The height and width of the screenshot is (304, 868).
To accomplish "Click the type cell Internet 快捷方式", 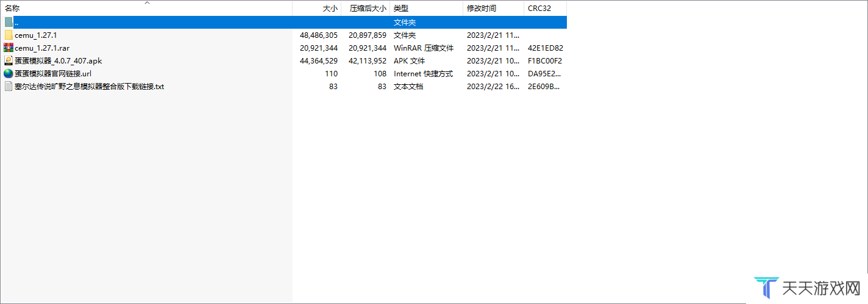I will 423,73.
